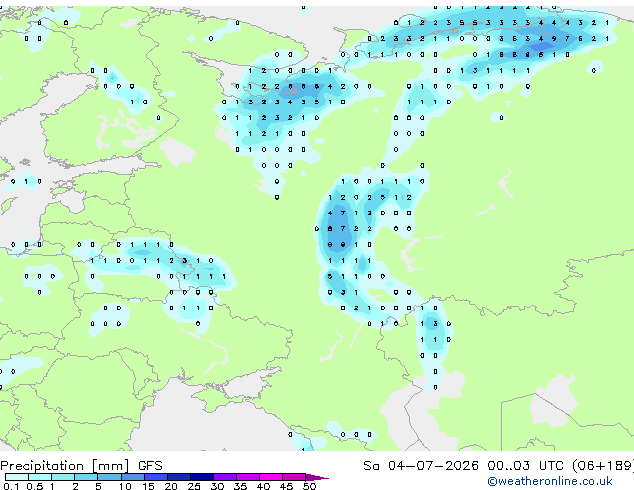Click the legend label '20'
The width and height of the screenshot is (634, 490).
(171, 486)
